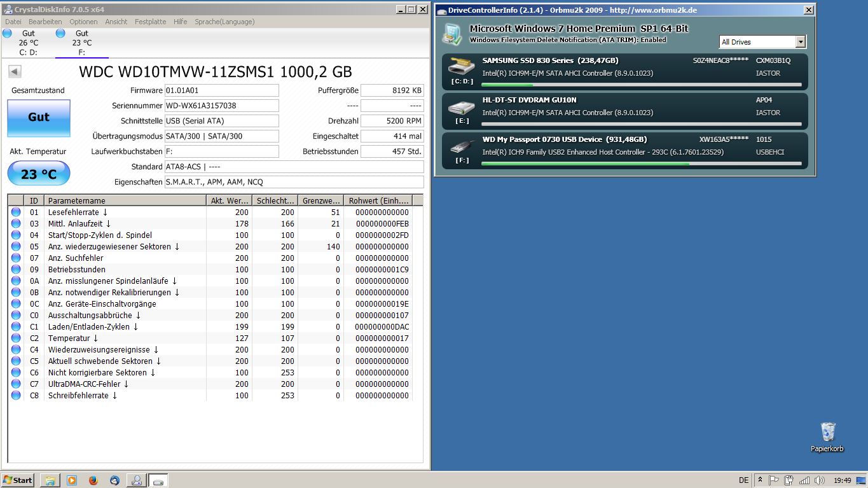
Task: Open the Ansicht menu
Action: tap(116, 22)
